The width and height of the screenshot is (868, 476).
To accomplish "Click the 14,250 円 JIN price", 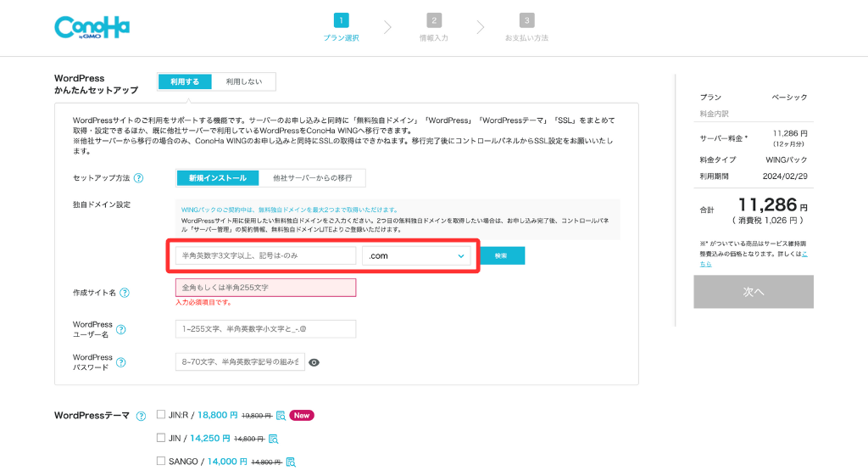I will [x=210, y=439].
